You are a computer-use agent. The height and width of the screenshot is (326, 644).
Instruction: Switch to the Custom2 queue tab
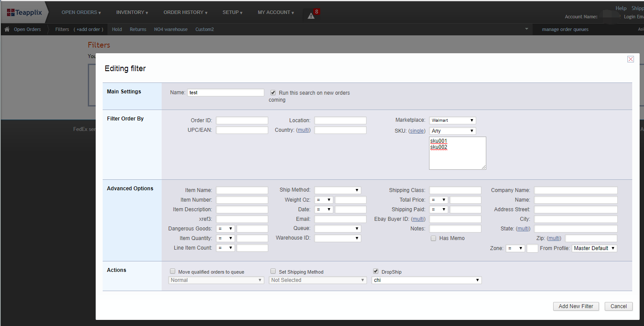click(204, 29)
